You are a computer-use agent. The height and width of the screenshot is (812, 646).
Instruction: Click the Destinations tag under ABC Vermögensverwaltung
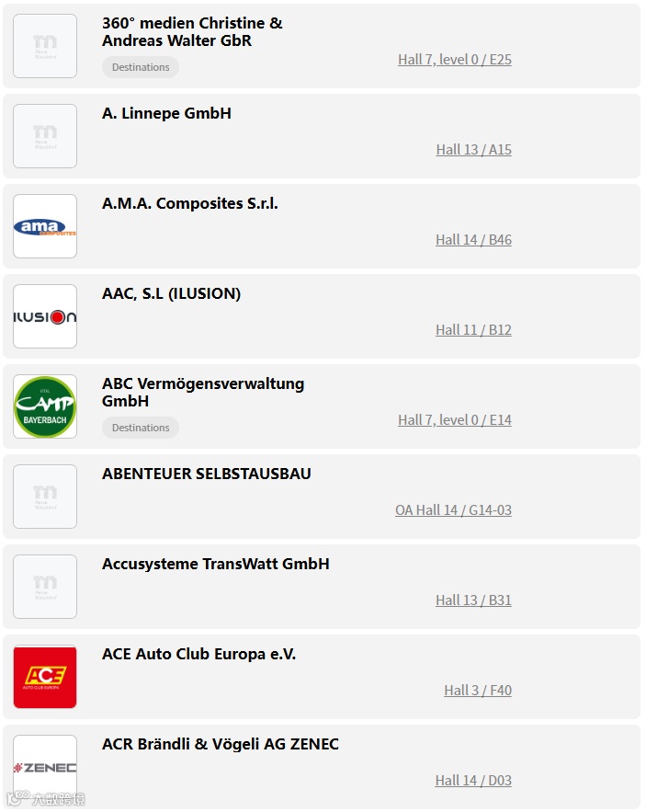point(141,428)
